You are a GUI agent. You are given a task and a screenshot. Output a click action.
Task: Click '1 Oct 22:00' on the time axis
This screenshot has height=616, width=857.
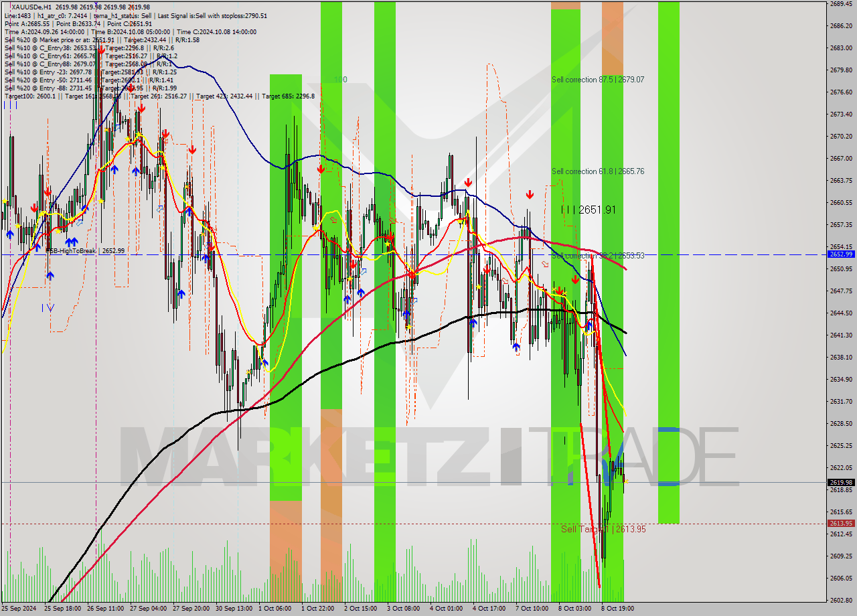(x=318, y=609)
